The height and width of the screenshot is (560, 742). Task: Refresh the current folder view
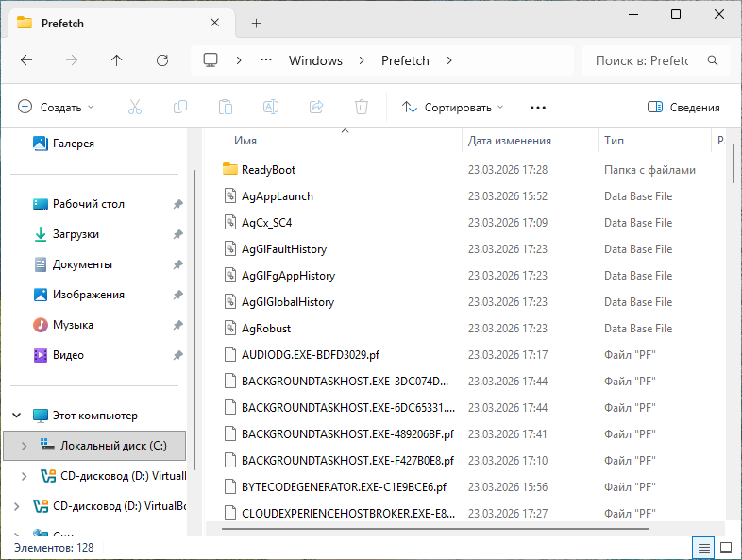tap(161, 60)
